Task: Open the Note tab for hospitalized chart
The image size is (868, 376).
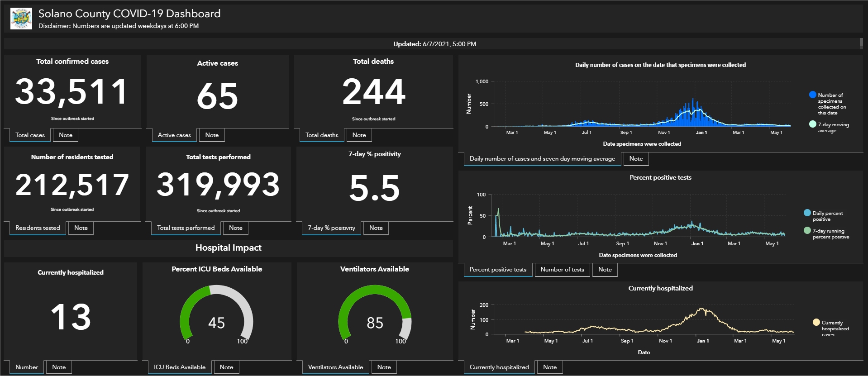Action: click(550, 367)
